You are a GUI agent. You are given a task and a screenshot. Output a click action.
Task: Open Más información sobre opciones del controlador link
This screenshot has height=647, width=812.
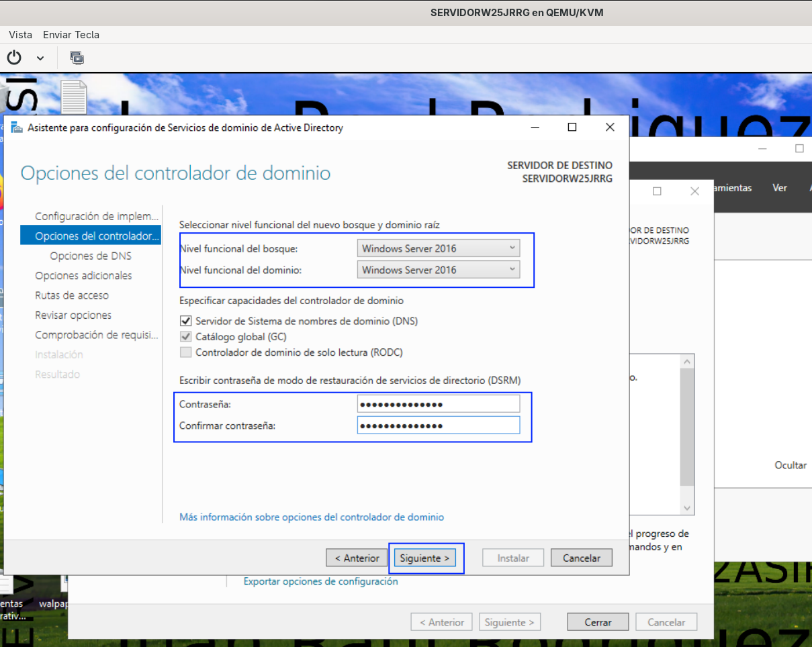[312, 517]
